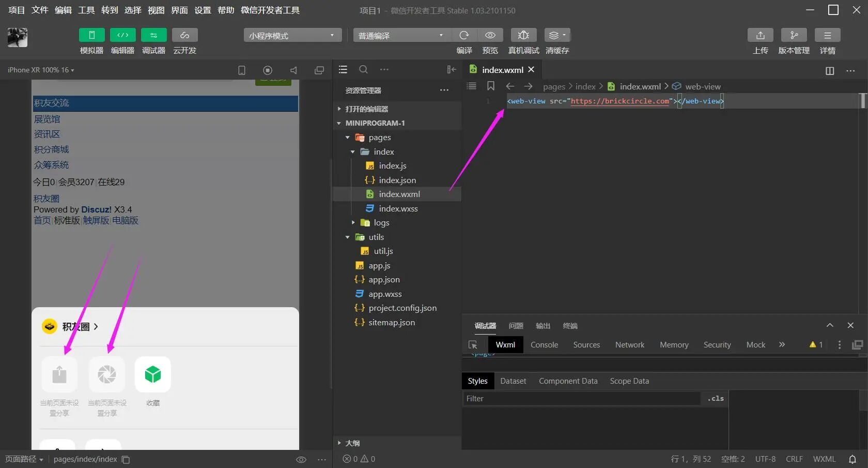
Task: Toggle the .cls class editor
Action: 716,399
